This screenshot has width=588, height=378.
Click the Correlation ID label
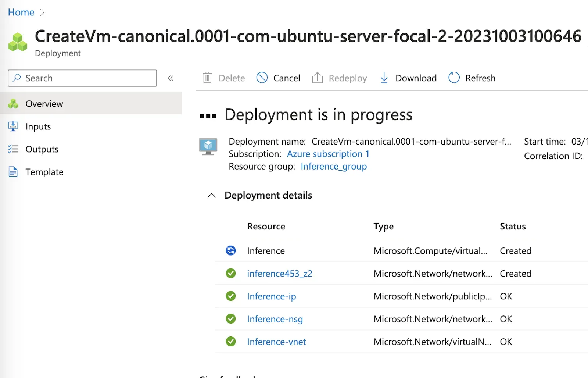553,156
